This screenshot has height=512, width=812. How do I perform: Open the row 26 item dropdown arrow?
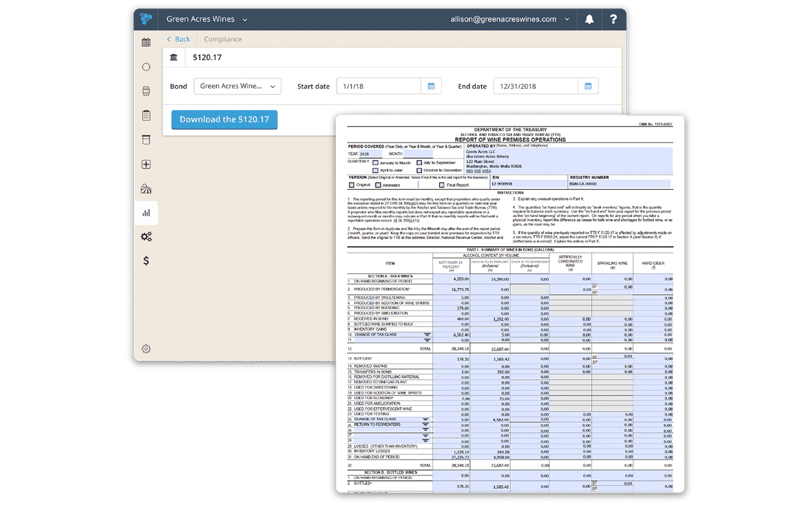point(425,430)
